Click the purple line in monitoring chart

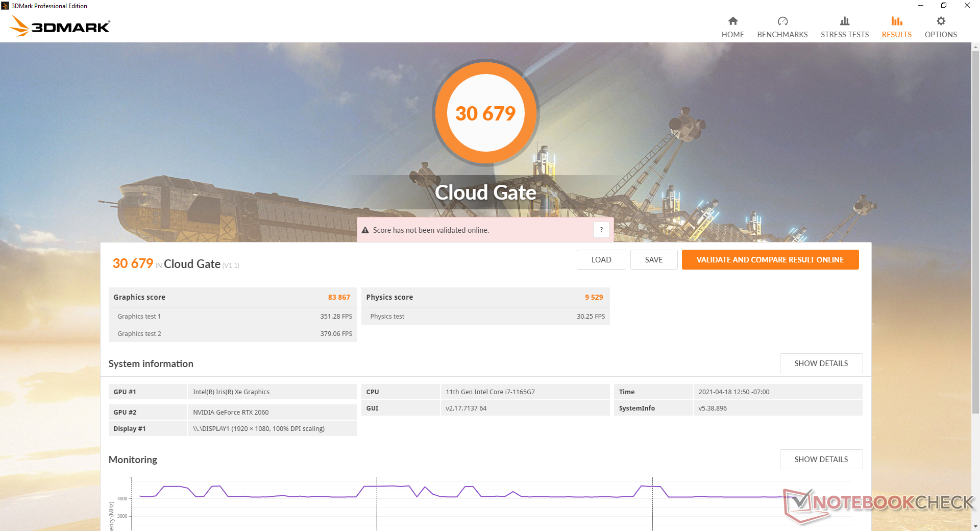click(x=306, y=496)
